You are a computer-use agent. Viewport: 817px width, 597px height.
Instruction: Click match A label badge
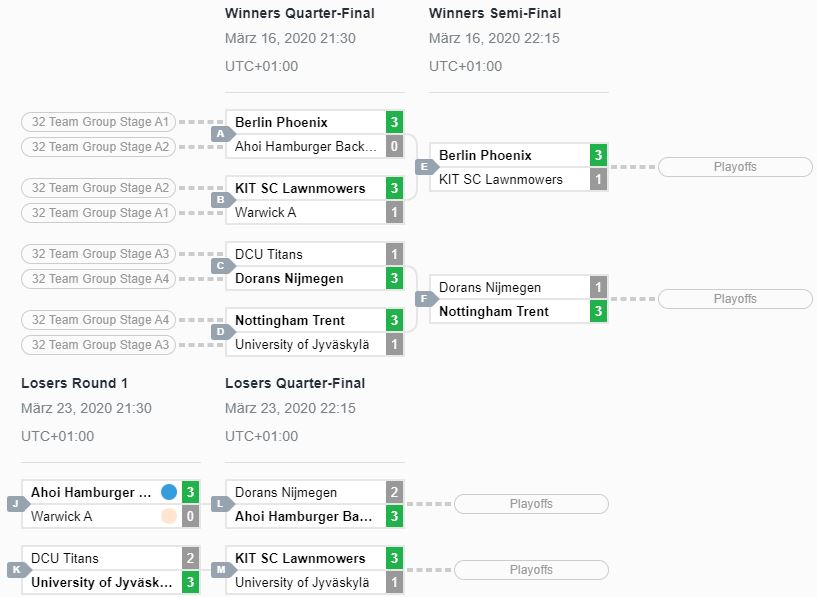[222, 134]
